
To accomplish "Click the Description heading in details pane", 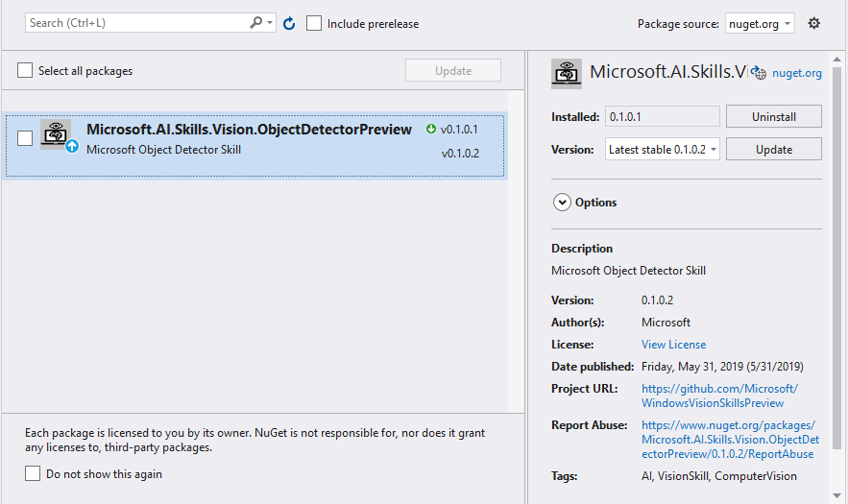I will (x=582, y=249).
